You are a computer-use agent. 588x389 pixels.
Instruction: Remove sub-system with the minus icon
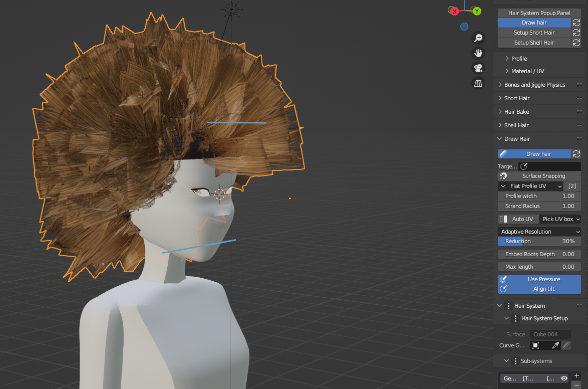pyautogui.click(x=577, y=385)
